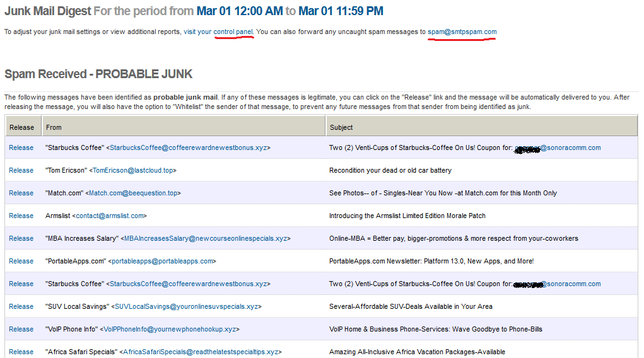
Task: Click subject 'Introducing the Armslist Limited Edition Morale Patch'
Action: (407, 216)
